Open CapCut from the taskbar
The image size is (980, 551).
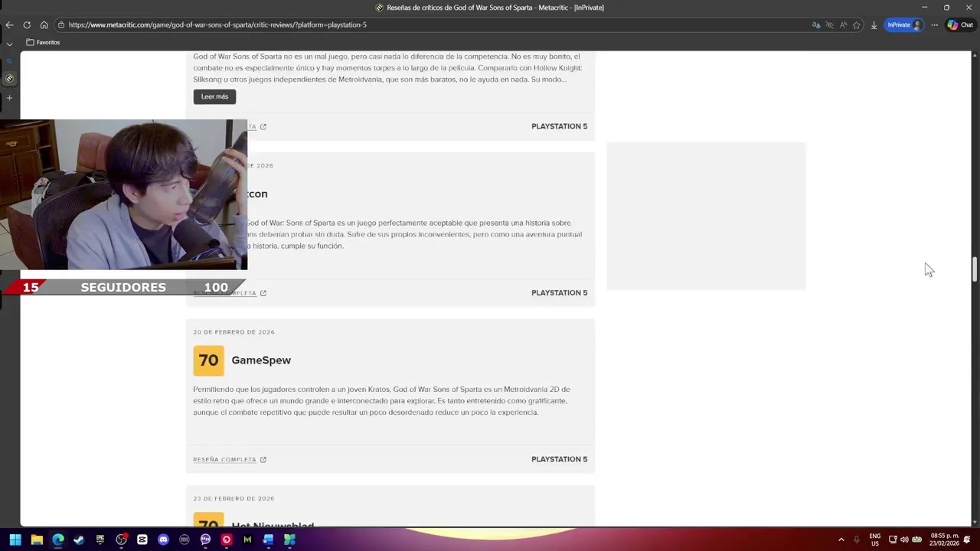(142, 540)
